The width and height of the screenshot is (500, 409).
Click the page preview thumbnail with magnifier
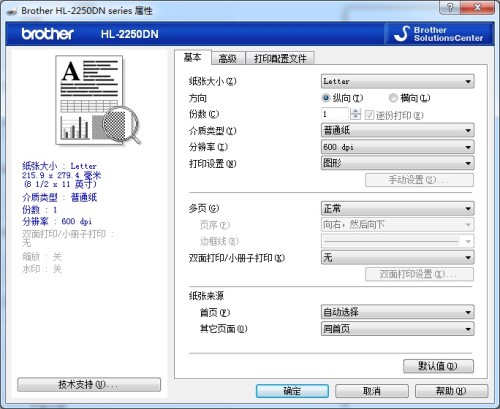98,101
